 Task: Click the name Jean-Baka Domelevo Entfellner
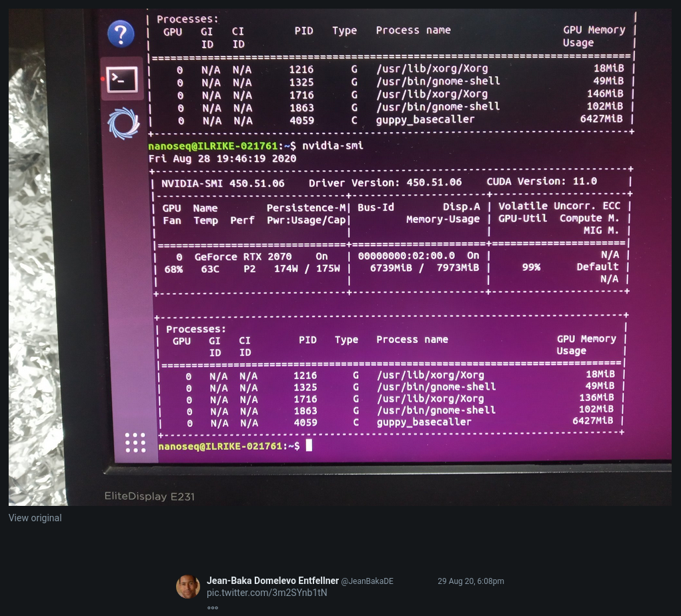click(272, 581)
